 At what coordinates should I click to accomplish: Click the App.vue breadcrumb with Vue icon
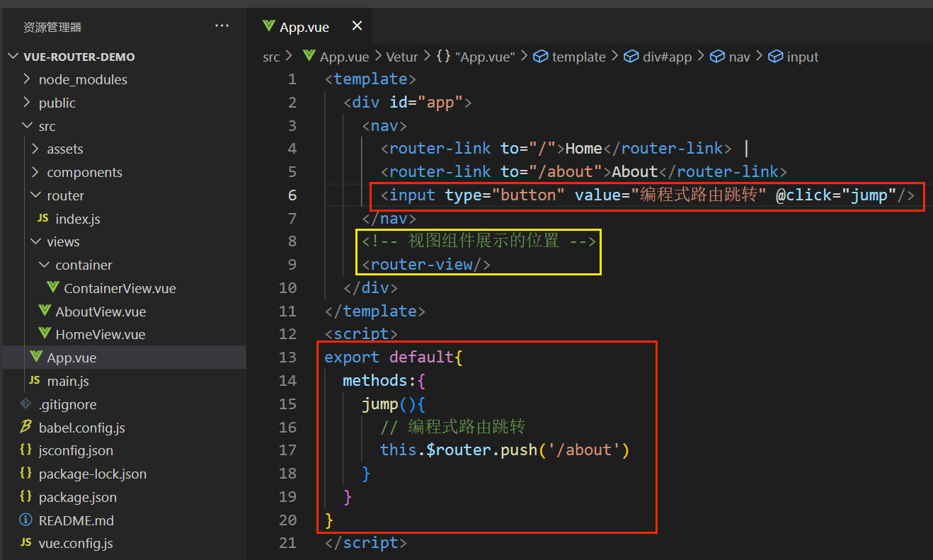click(336, 57)
